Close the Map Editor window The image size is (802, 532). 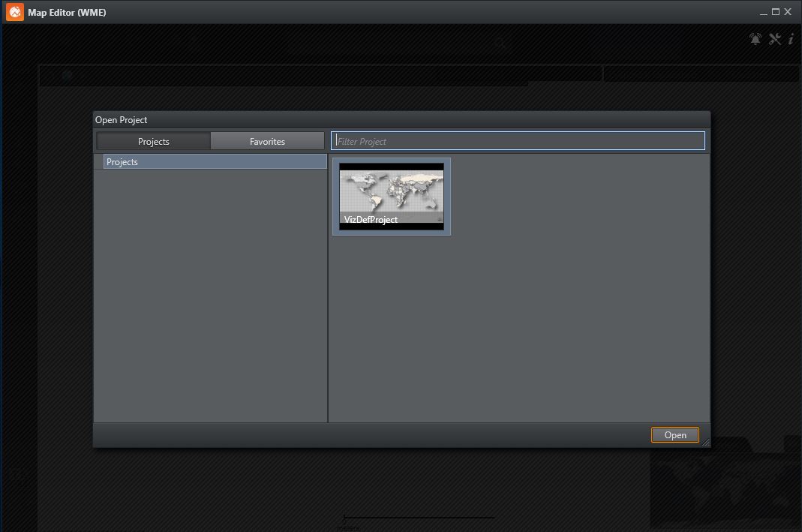[x=788, y=12]
